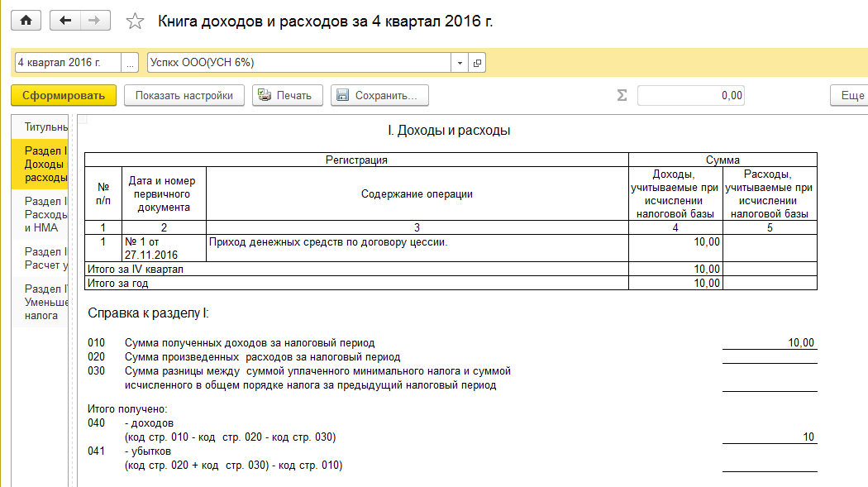This screenshot has height=487, width=868.
Task: Select the Раздел I Доходы и расходы tab
Action: coord(40,164)
